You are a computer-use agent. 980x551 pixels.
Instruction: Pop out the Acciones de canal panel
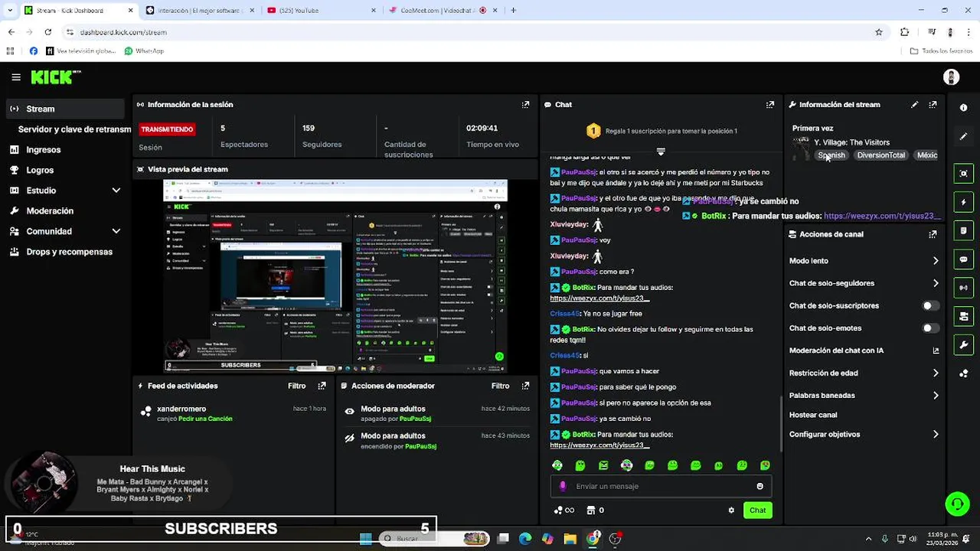point(933,234)
